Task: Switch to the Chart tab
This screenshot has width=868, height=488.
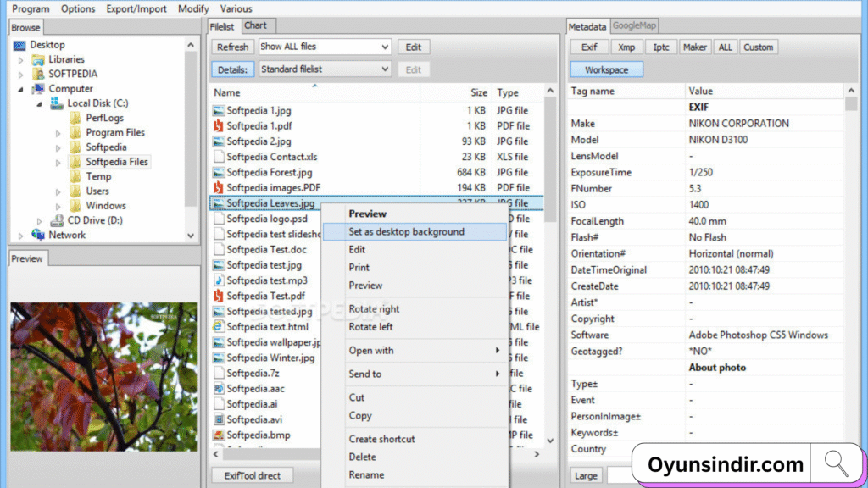Action: [255, 26]
